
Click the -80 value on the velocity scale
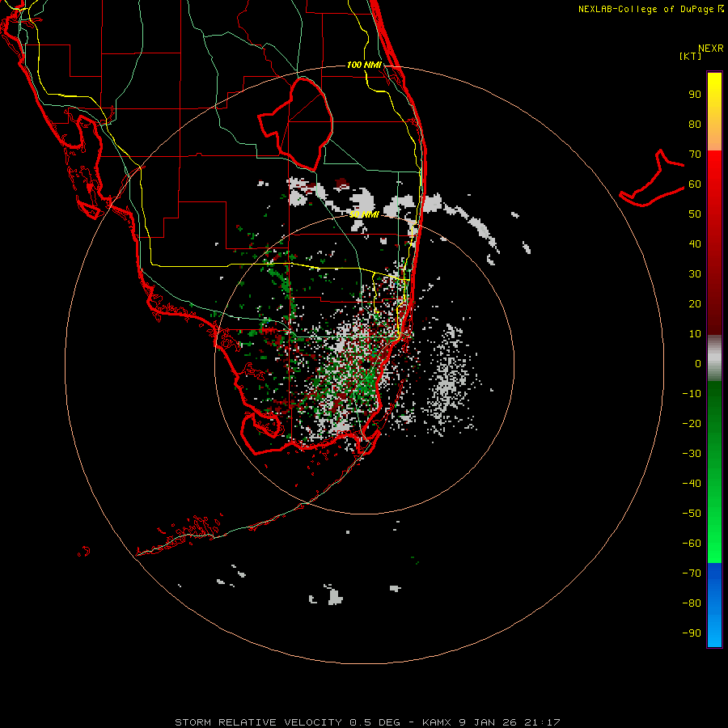coord(692,603)
